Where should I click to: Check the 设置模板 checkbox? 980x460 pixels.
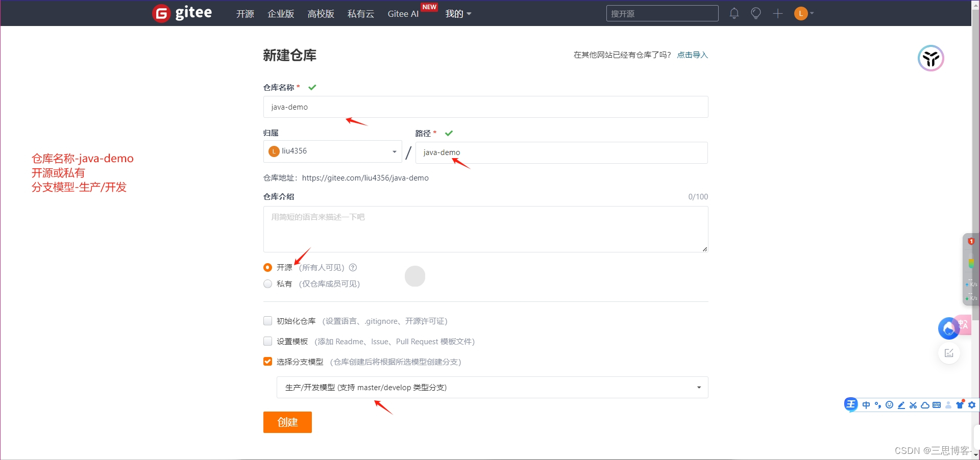[267, 341]
